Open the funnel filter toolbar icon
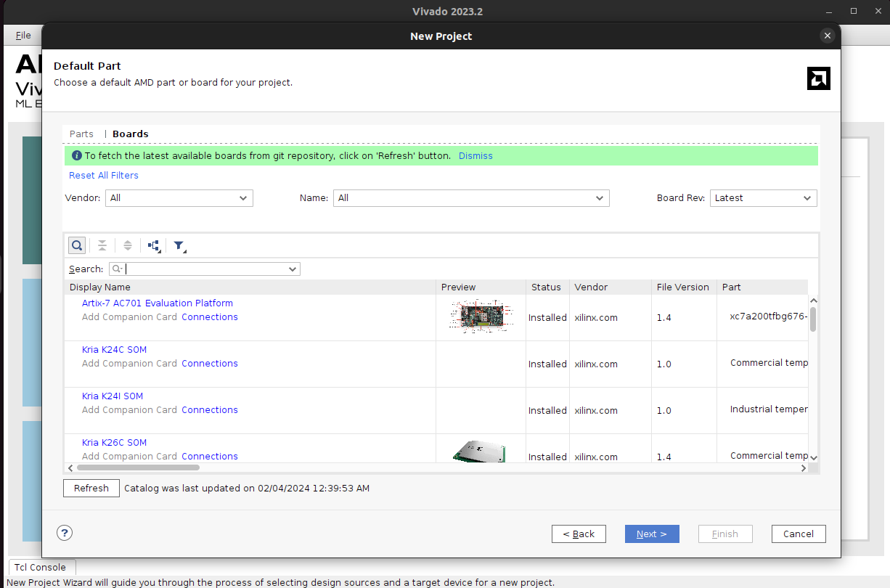The height and width of the screenshot is (588, 890). pyautogui.click(x=179, y=246)
